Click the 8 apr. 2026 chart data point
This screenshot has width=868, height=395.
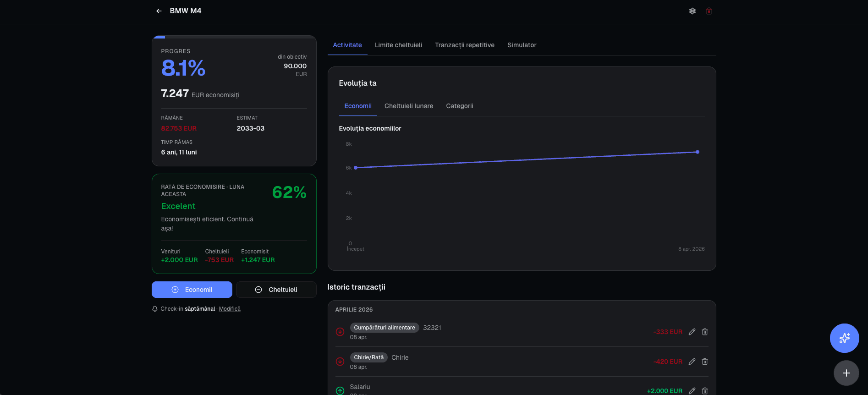click(698, 152)
